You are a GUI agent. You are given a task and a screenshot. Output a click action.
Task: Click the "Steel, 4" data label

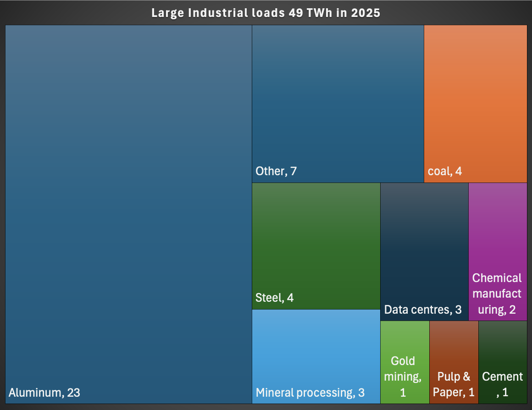coord(275,298)
